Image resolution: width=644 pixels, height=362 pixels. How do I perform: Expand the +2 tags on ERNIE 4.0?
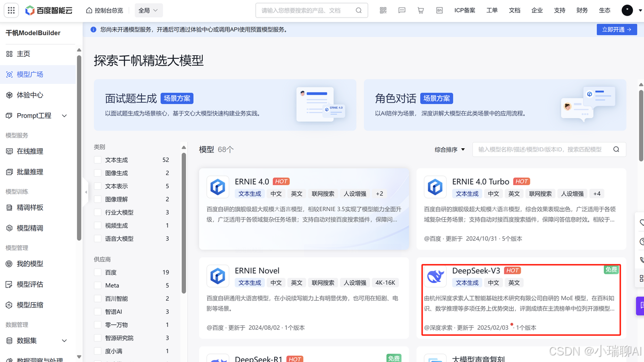click(x=379, y=194)
